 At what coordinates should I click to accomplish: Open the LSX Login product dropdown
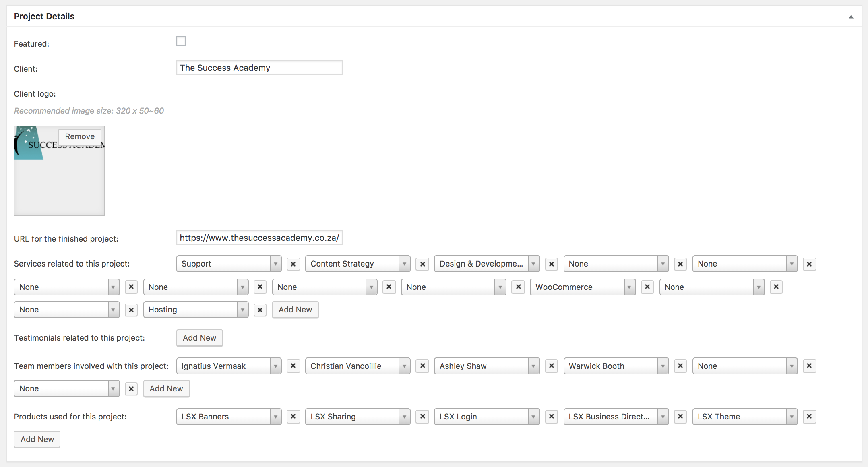pos(487,417)
